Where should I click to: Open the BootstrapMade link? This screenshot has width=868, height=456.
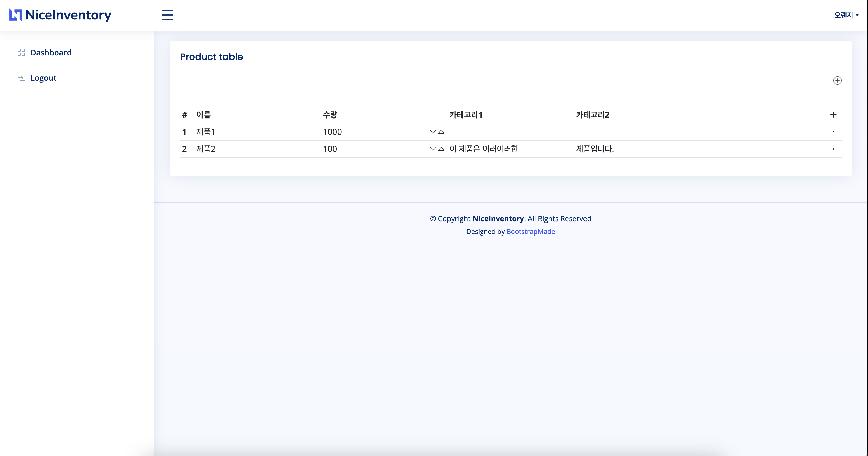(x=531, y=231)
